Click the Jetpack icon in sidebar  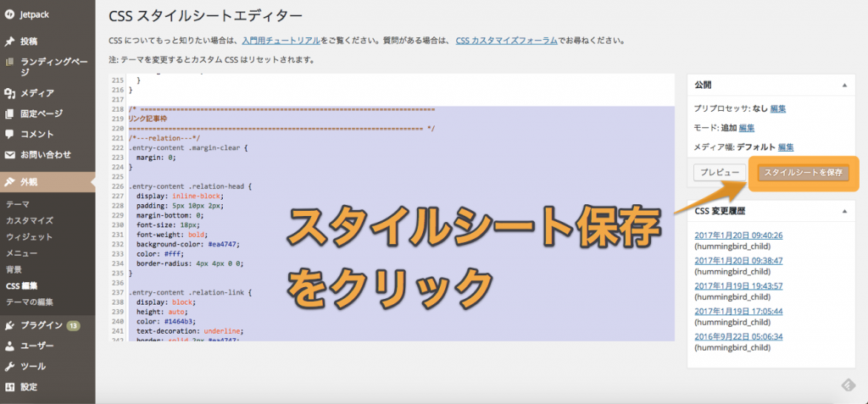click(x=8, y=15)
